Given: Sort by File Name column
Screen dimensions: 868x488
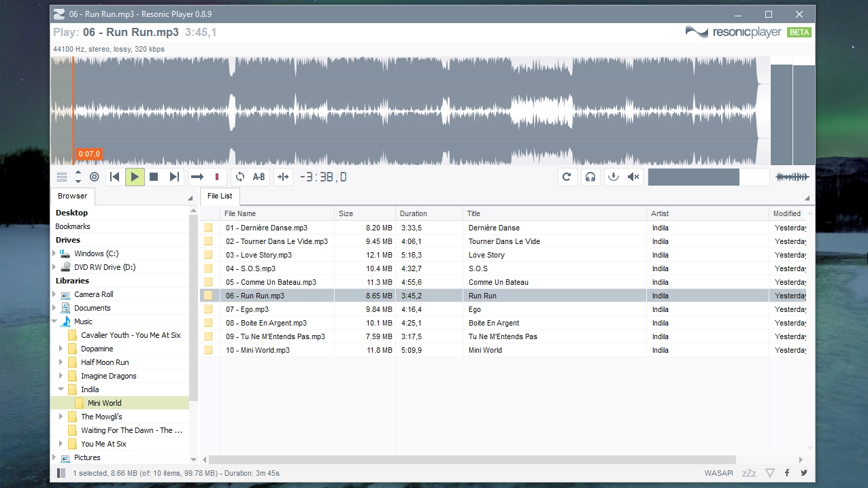Looking at the screenshot, I should coord(277,213).
